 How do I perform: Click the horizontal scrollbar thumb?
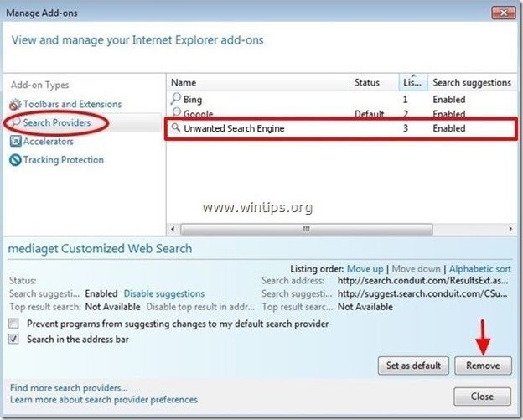(x=307, y=229)
